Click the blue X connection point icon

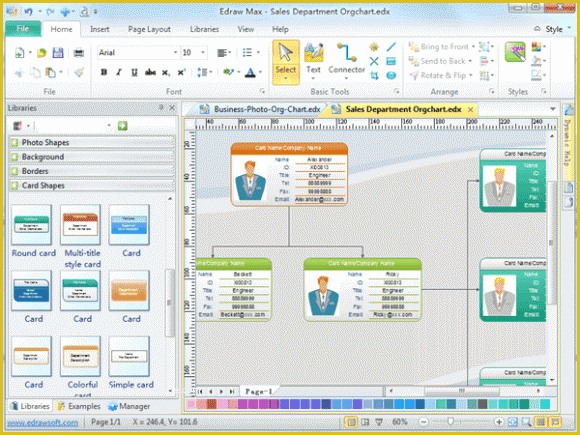click(374, 61)
